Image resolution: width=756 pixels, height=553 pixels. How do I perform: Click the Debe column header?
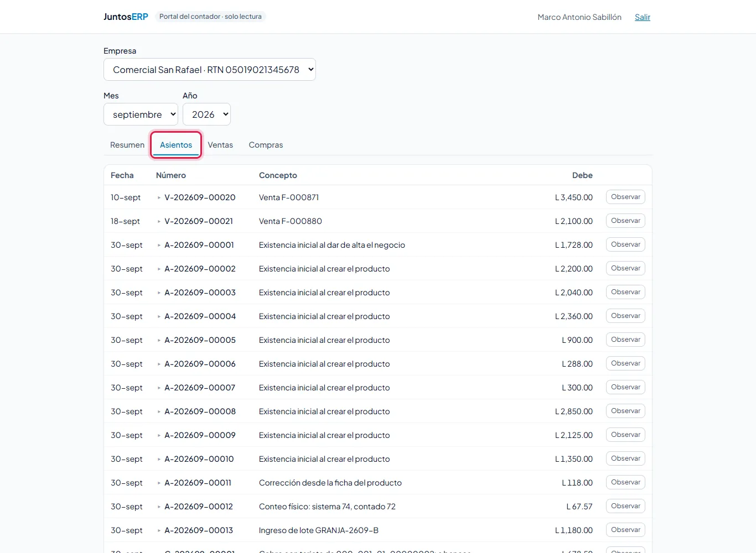click(x=582, y=175)
